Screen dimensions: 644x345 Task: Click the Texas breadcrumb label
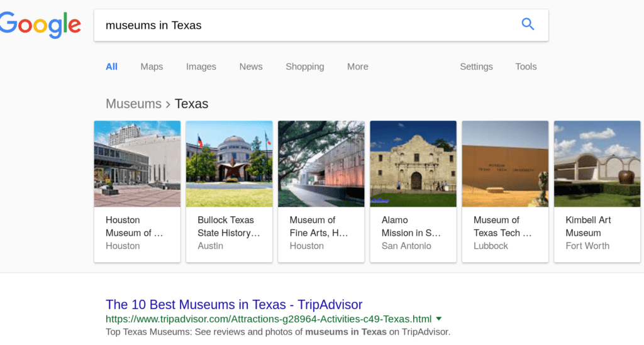[x=191, y=104]
